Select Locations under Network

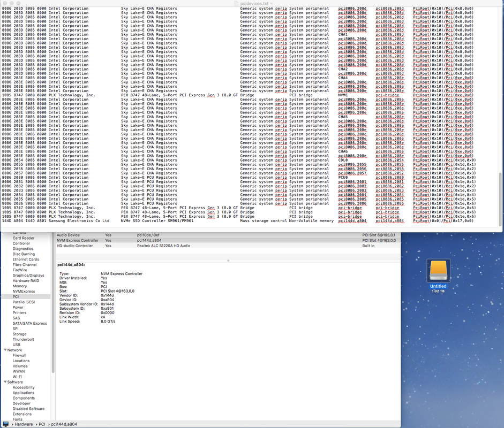click(x=21, y=361)
